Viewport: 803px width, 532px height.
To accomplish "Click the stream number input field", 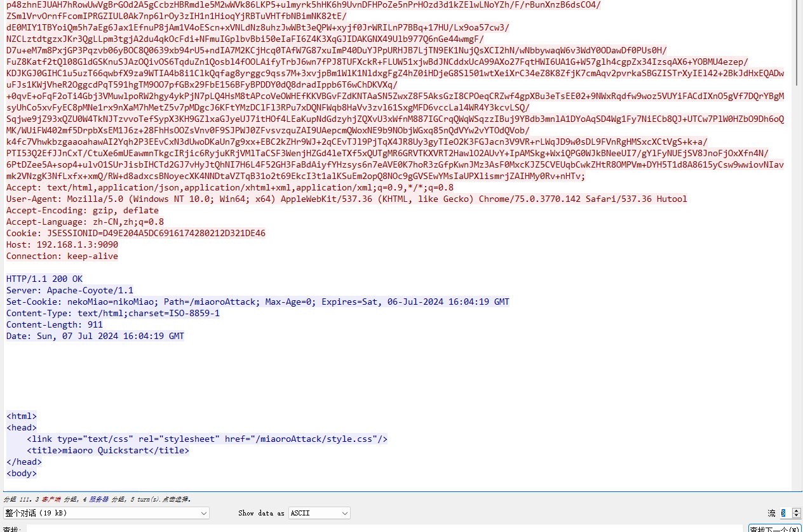I will click(784, 513).
